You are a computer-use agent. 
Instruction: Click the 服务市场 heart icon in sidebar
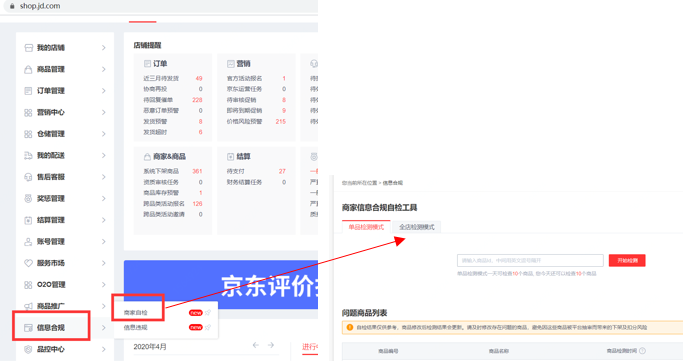[28, 263]
